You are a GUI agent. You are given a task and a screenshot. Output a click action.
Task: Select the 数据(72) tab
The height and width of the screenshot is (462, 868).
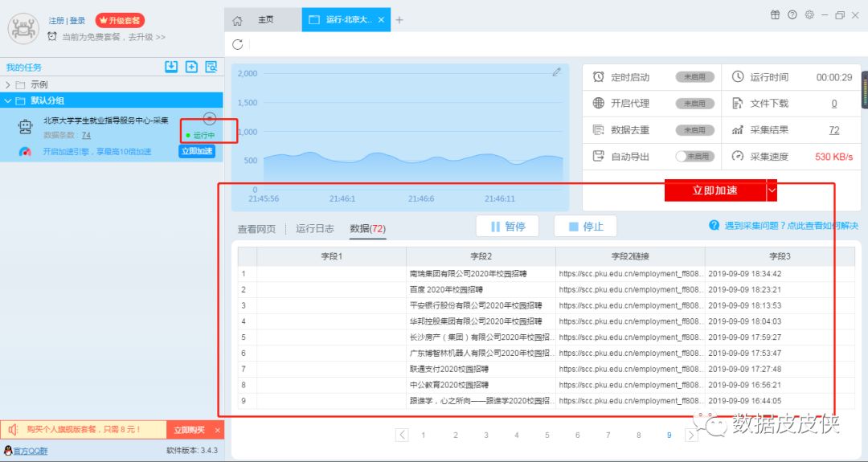coord(367,228)
